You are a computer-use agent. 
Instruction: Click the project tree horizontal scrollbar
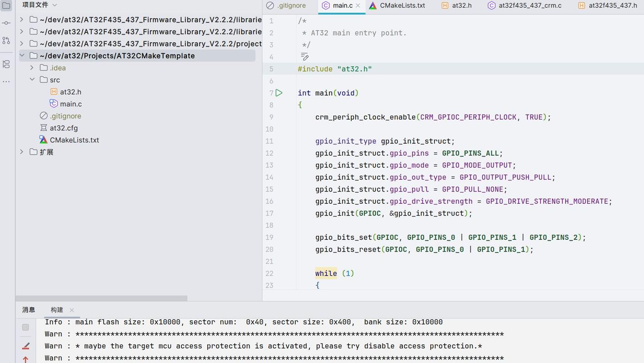102,298
